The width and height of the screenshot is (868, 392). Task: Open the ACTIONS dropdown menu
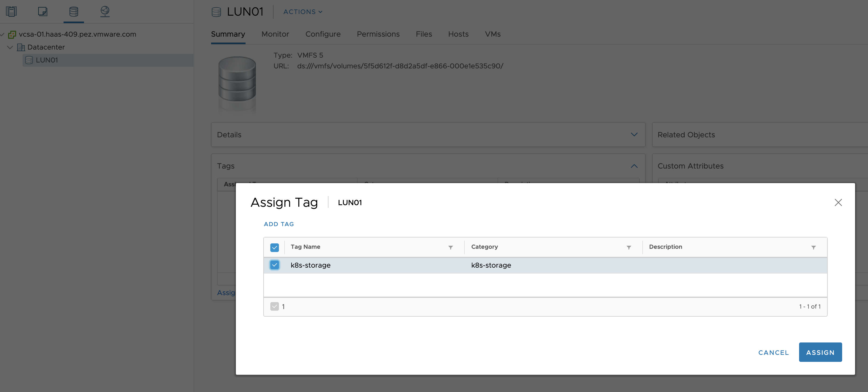point(302,12)
